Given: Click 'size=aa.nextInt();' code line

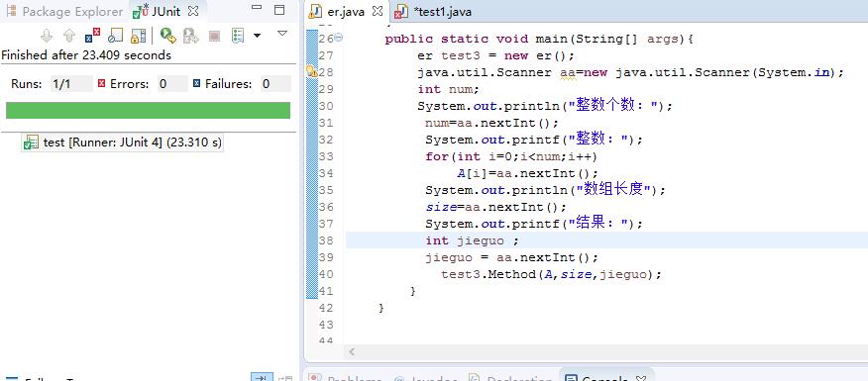Looking at the screenshot, I should 495,208.
